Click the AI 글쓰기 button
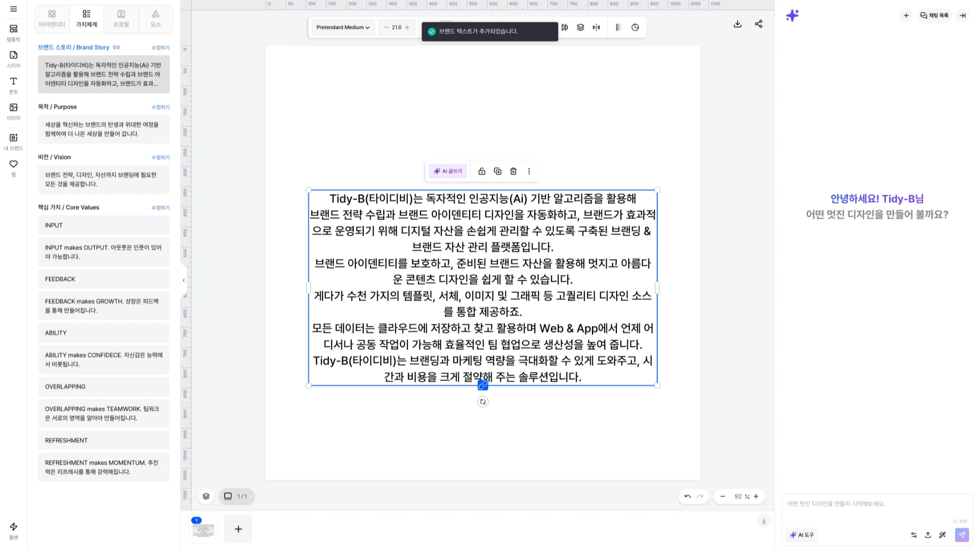This screenshot has height=550, width=980. [x=448, y=171]
